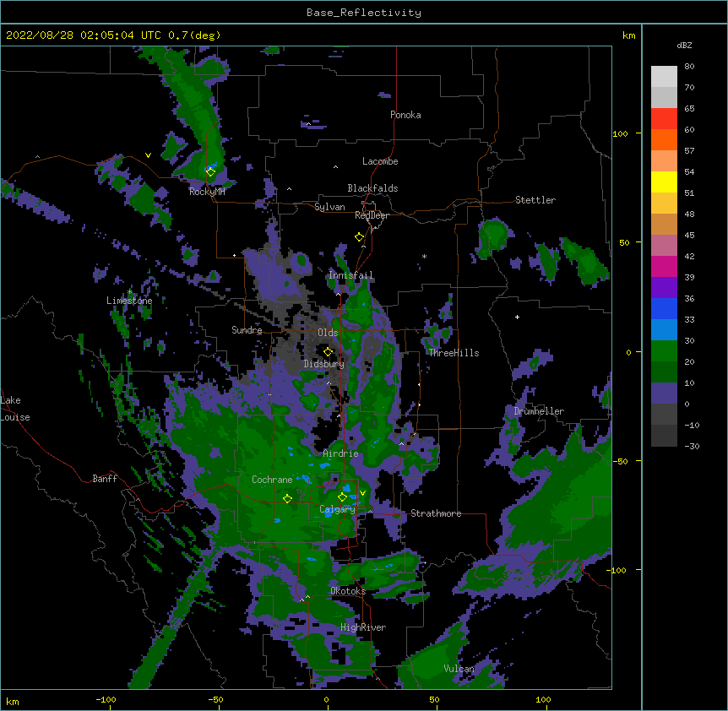Click the white plus marker north of Drumheller
728x711 pixels.
click(x=517, y=317)
